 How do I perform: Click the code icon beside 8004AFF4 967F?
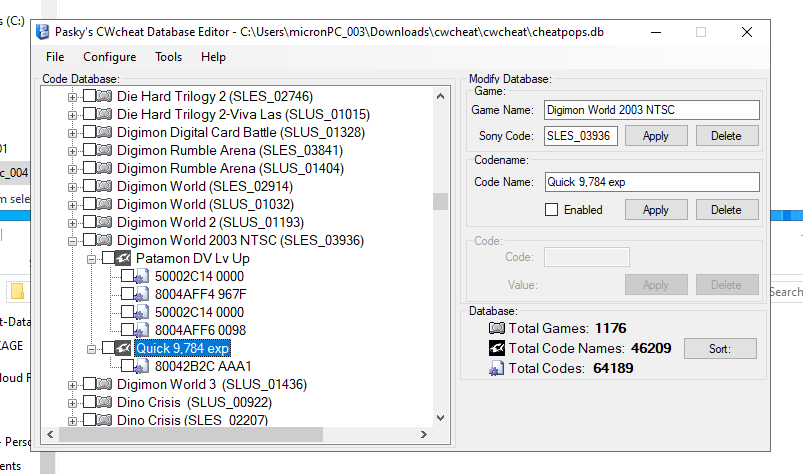[x=142, y=294]
